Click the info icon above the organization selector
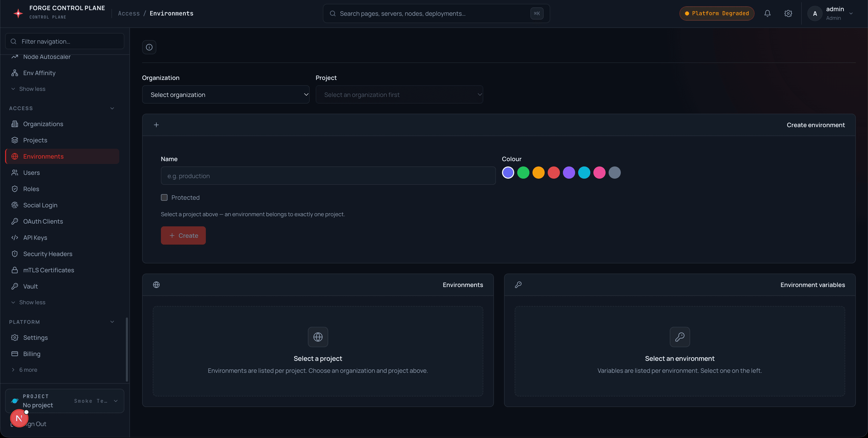This screenshot has height=438, width=868. [149, 47]
